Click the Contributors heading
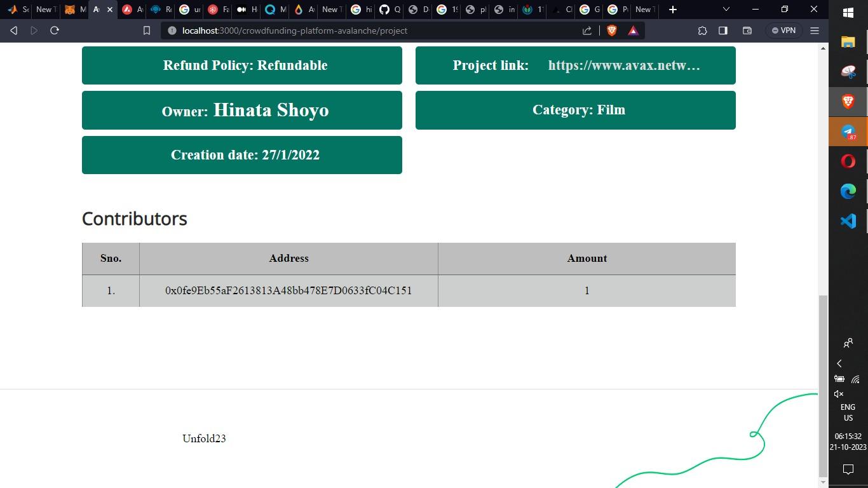Image resolution: width=868 pixels, height=488 pixels. point(135,219)
